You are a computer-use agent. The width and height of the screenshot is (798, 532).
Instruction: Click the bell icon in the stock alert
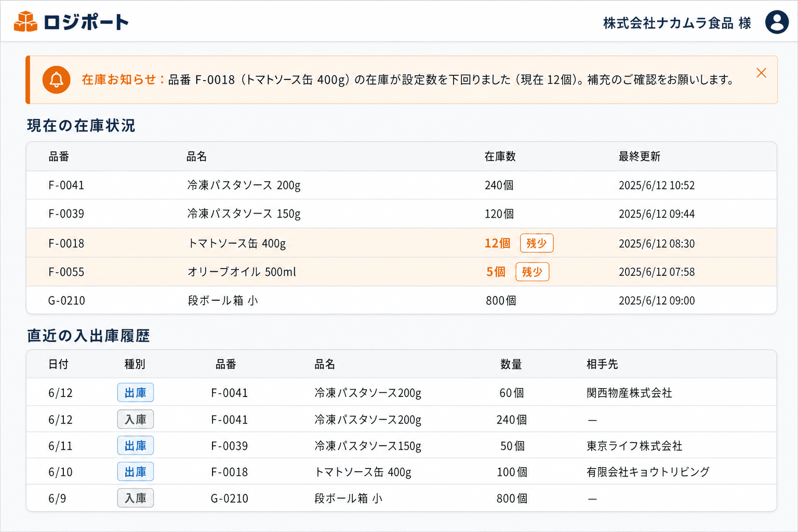coord(56,79)
